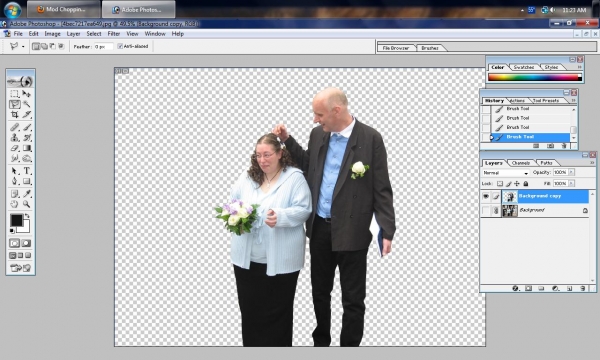Toggle lock image pixels brush icon

(x=509, y=184)
